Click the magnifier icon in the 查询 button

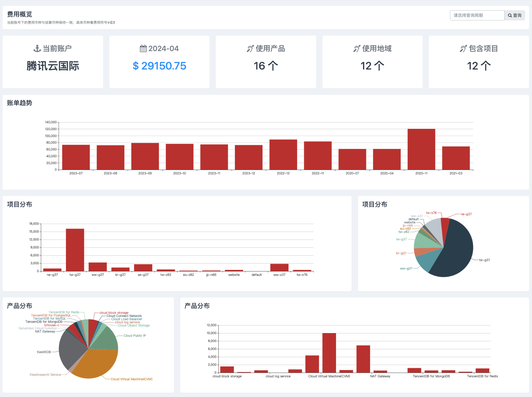[x=510, y=15]
